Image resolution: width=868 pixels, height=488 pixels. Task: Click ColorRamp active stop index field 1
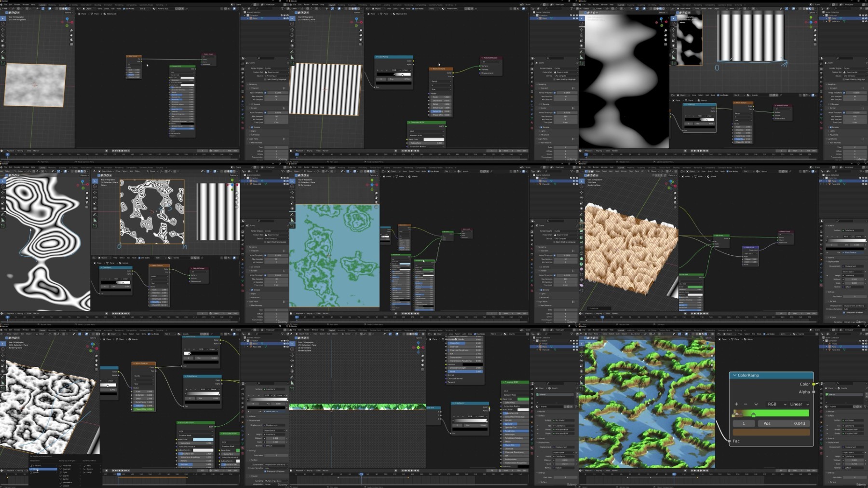(x=744, y=423)
